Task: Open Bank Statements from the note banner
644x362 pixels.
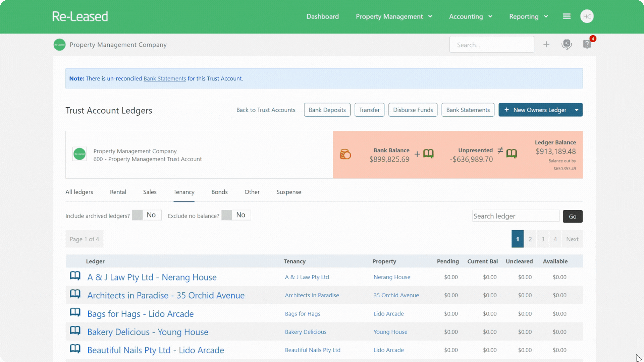Action: point(164,78)
